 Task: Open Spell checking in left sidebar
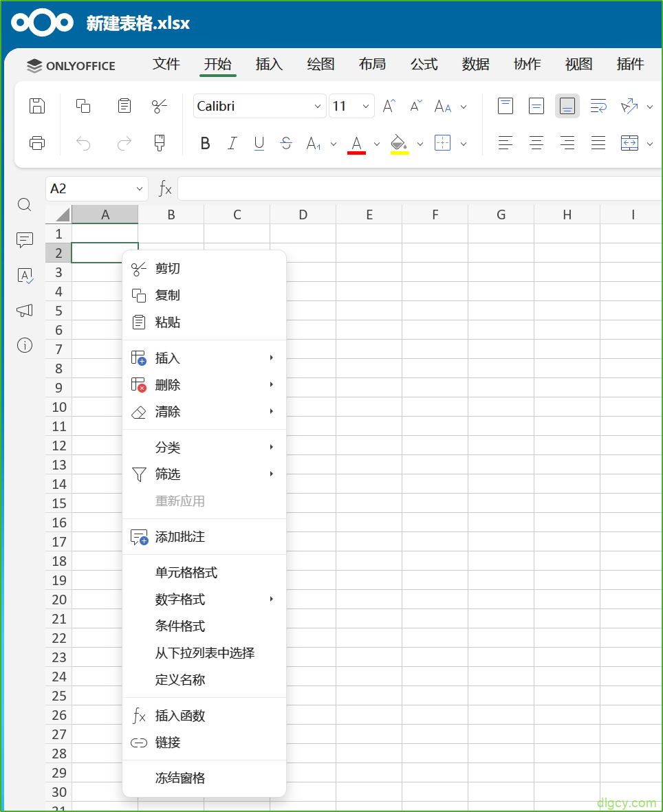(x=25, y=275)
